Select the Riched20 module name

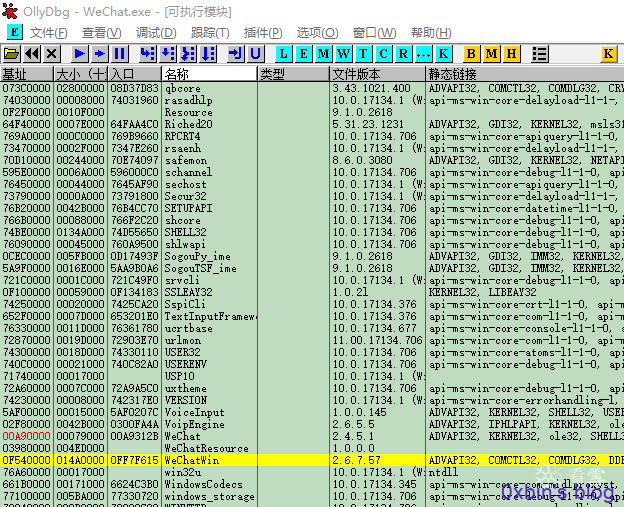coord(188,124)
